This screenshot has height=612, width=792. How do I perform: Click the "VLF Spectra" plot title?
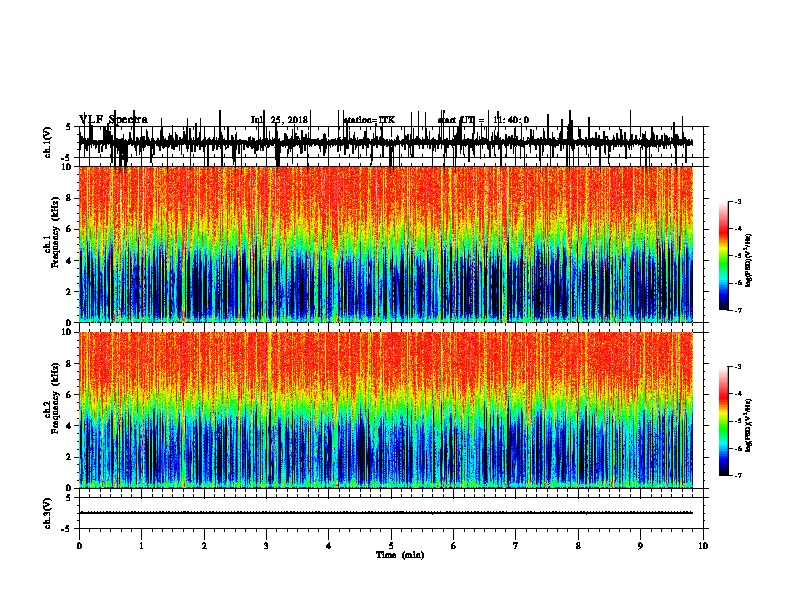tap(113, 120)
